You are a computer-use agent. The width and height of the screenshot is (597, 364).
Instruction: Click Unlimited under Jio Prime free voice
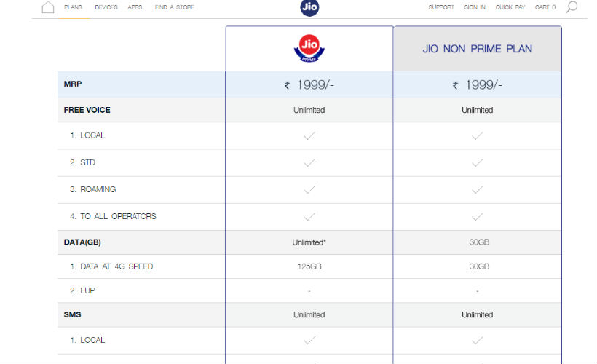pyautogui.click(x=309, y=110)
